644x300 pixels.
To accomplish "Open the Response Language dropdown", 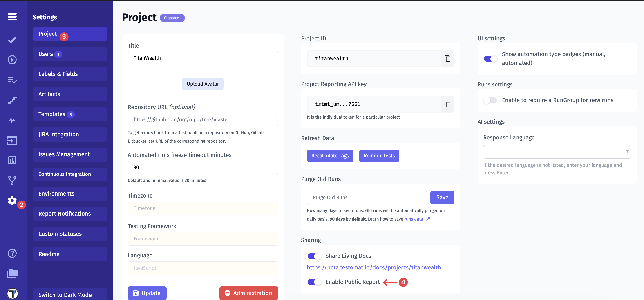I will pos(557,152).
